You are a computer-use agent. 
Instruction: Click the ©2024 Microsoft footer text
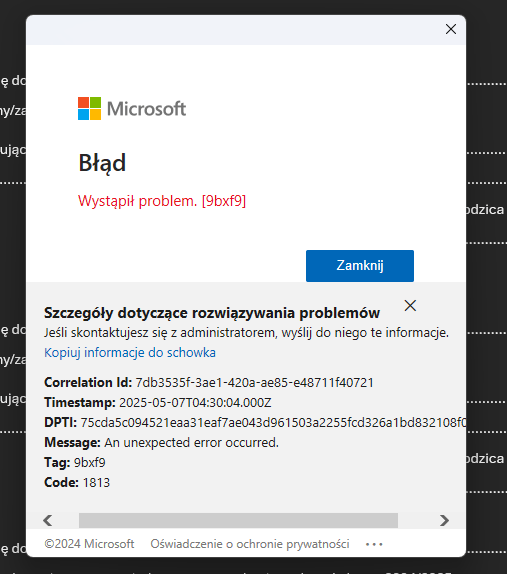(x=89, y=544)
